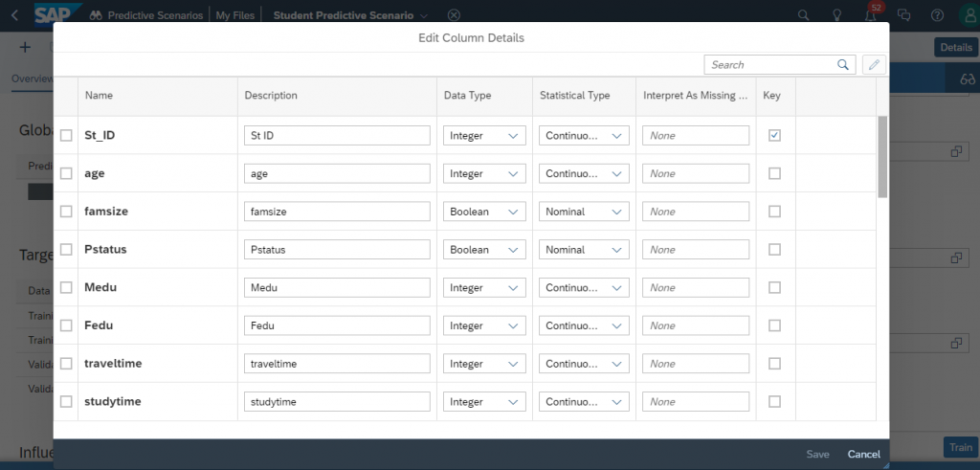The image size is (980, 470).
Task: Click the Data Type column header
Action: (467, 96)
